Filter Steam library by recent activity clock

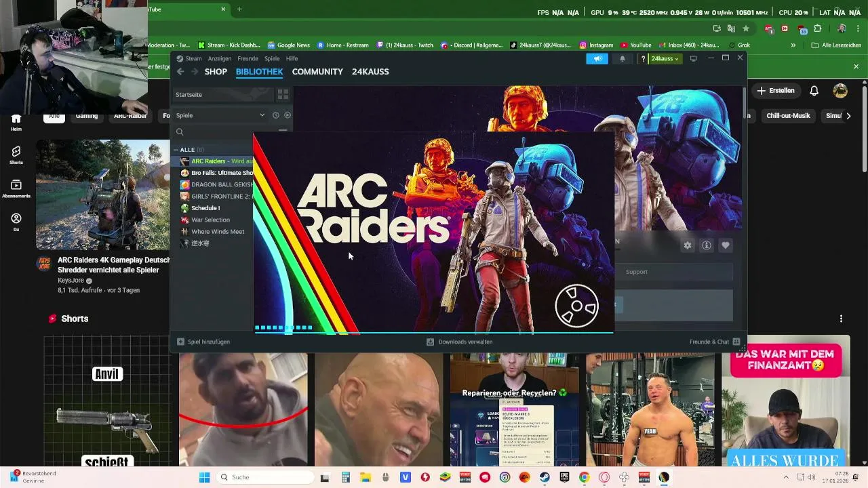coord(276,115)
